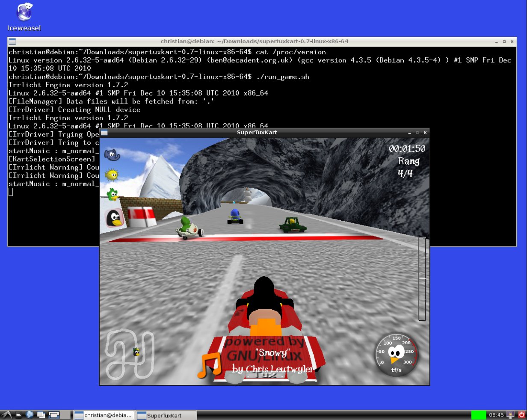Click "[IrrDriver] Creating NULL device" line

coord(74,109)
